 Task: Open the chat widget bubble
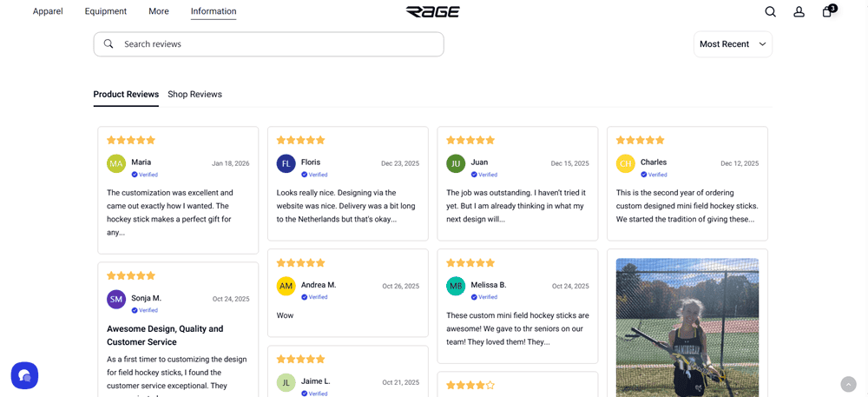pos(24,375)
